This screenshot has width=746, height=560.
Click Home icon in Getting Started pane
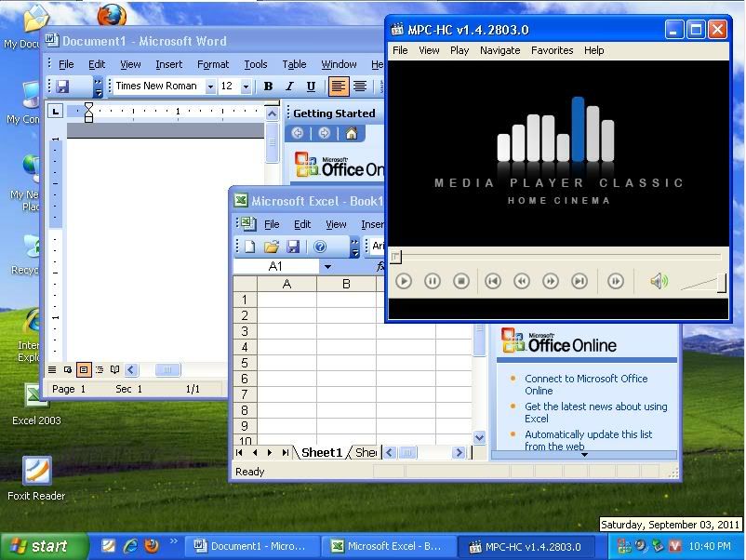[352, 133]
